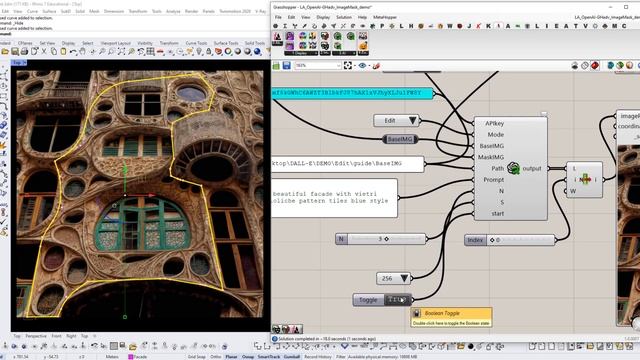Click the Paste clipboard icon in Rhino toolbar
Viewport: 640px width, 360px height.
click(x=63, y=52)
